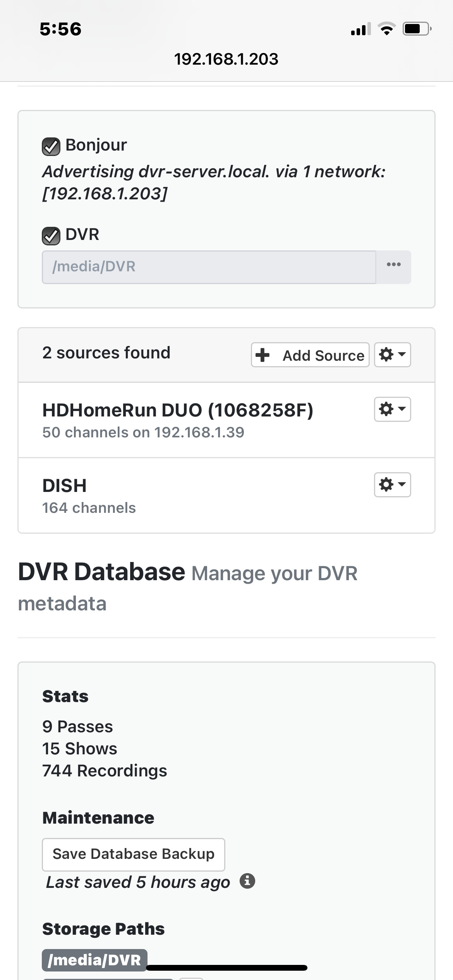Select the HDHomeRun DUO (1068258F) source
The width and height of the screenshot is (453, 980).
click(178, 410)
